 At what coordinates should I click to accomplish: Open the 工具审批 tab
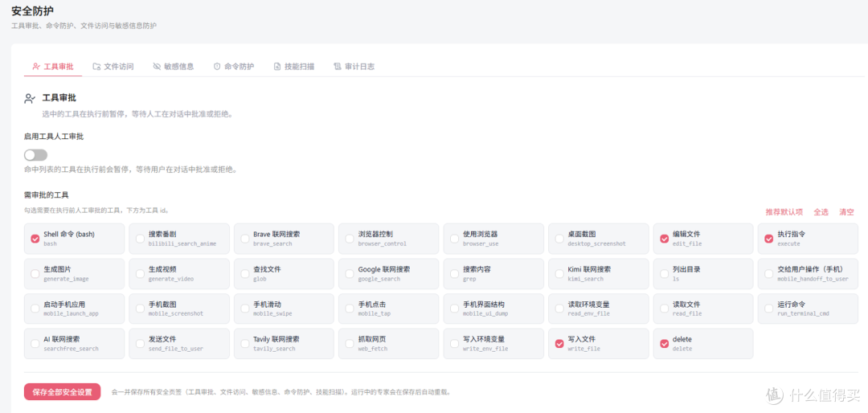point(53,67)
